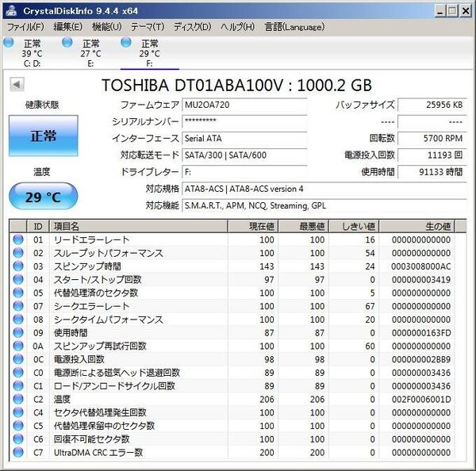Click the 生の値 column header

coord(417,226)
